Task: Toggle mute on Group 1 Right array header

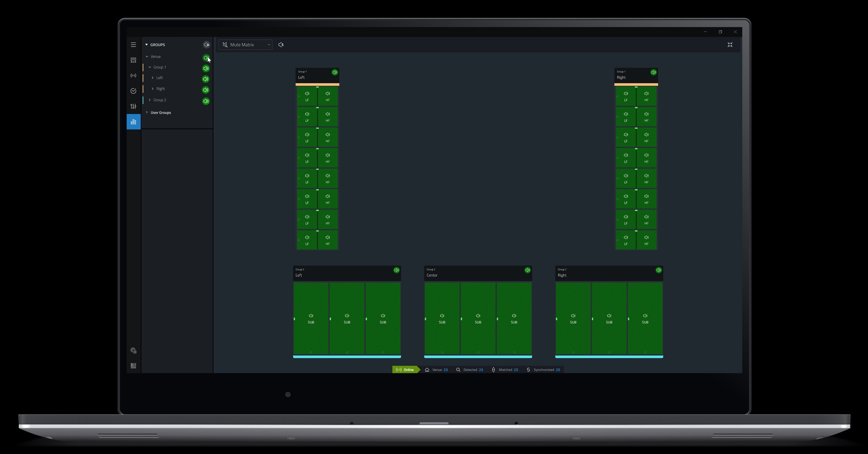Action: (x=653, y=72)
